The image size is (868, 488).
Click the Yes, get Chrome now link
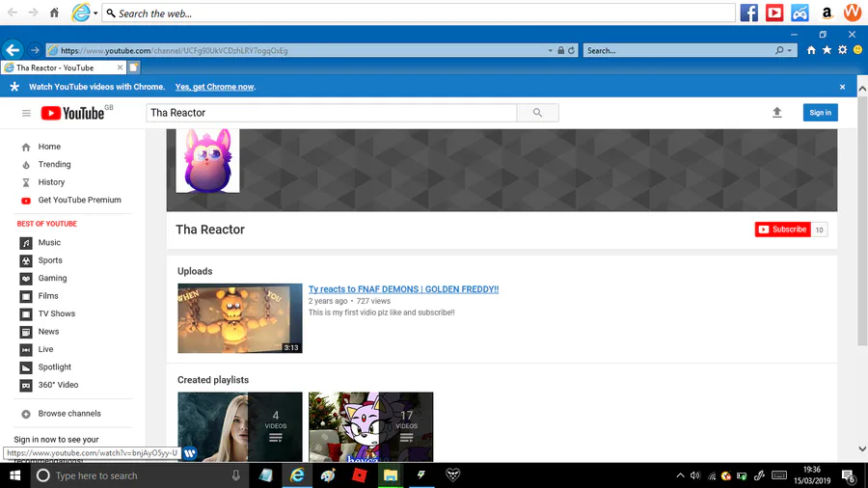[215, 87]
